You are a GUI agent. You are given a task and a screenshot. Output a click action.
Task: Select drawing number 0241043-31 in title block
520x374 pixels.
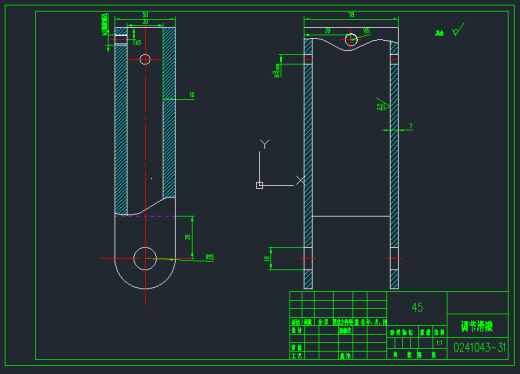point(479,348)
